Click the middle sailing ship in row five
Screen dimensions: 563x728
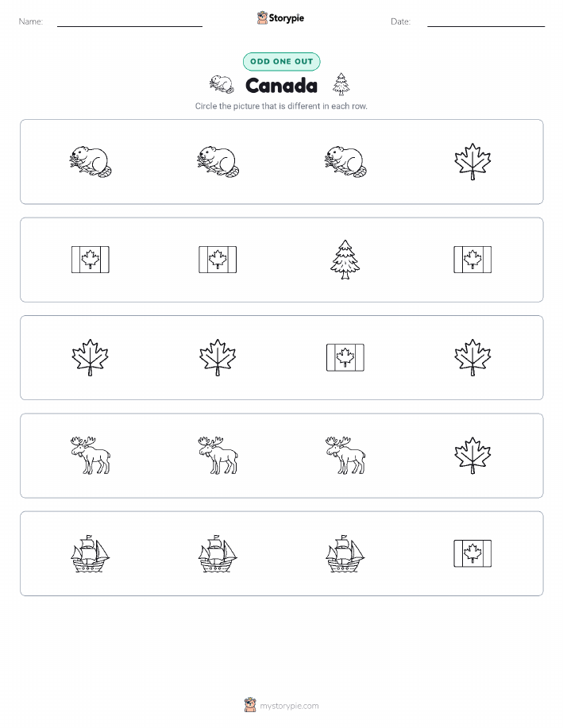[x=218, y=553]
